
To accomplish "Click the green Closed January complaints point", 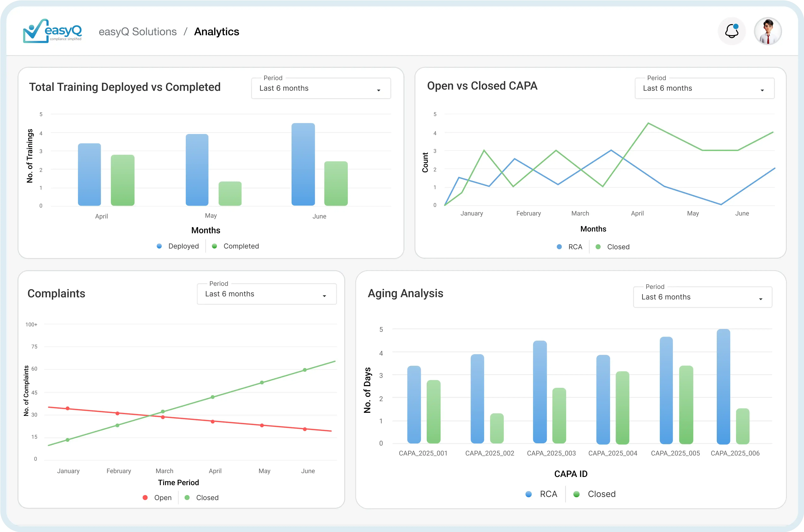I will tap(68, 440).
